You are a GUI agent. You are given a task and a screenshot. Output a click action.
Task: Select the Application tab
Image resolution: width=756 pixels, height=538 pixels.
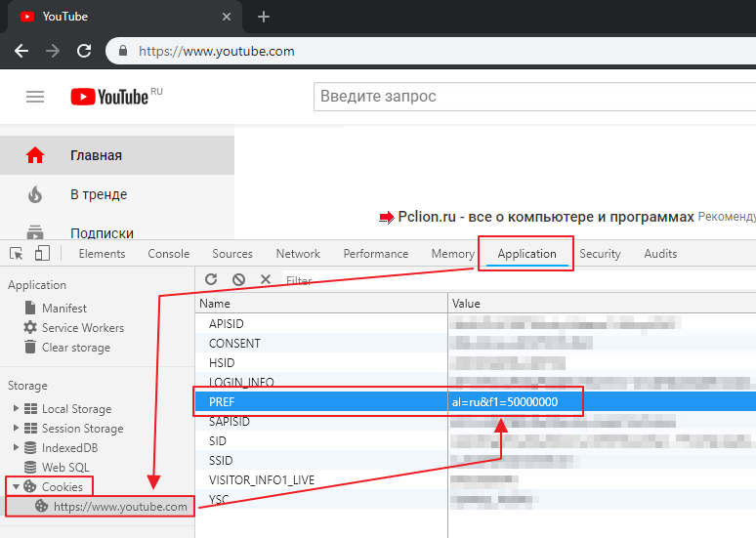(527, 254)
